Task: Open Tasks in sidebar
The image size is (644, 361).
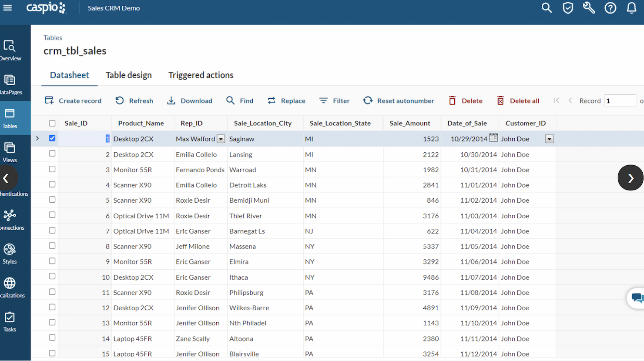Action: (10, 322)
